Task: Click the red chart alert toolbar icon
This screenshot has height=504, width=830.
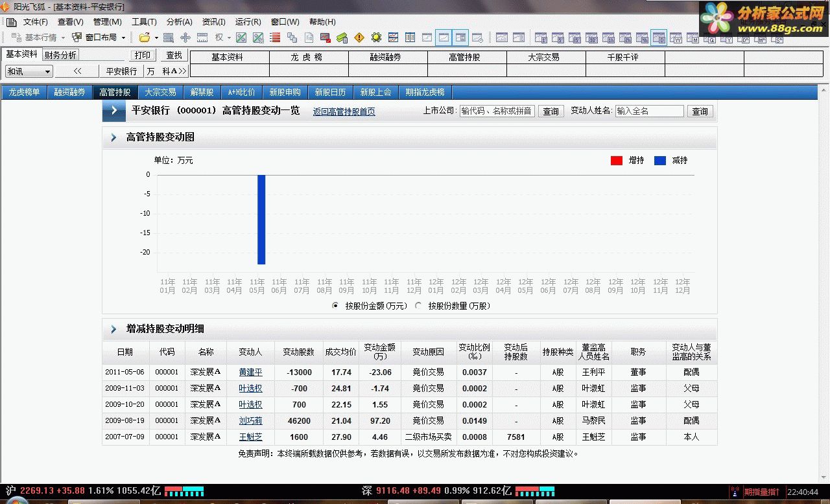Action: [x=326, y=38]
